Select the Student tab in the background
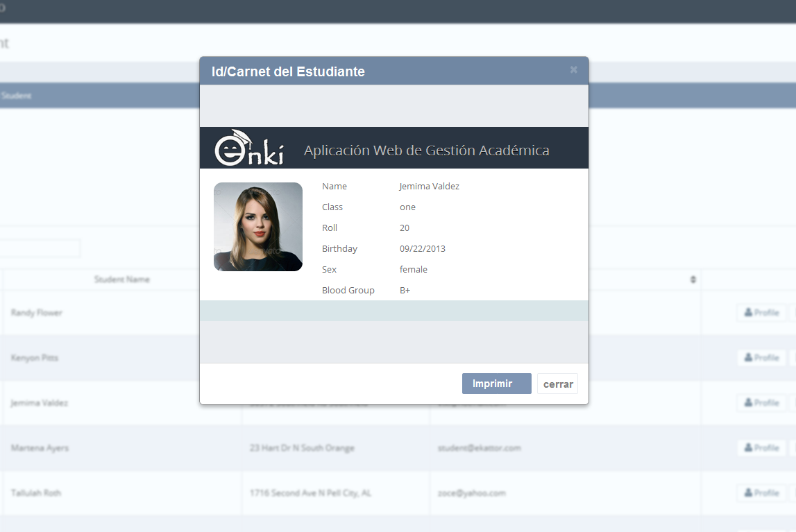This screenshot has height=532, width=796. 17,96
